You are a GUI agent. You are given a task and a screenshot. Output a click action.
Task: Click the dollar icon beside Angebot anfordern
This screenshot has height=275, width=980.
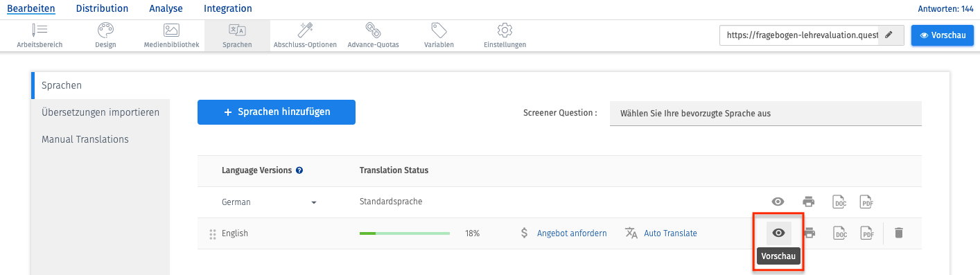coord(525,233)
